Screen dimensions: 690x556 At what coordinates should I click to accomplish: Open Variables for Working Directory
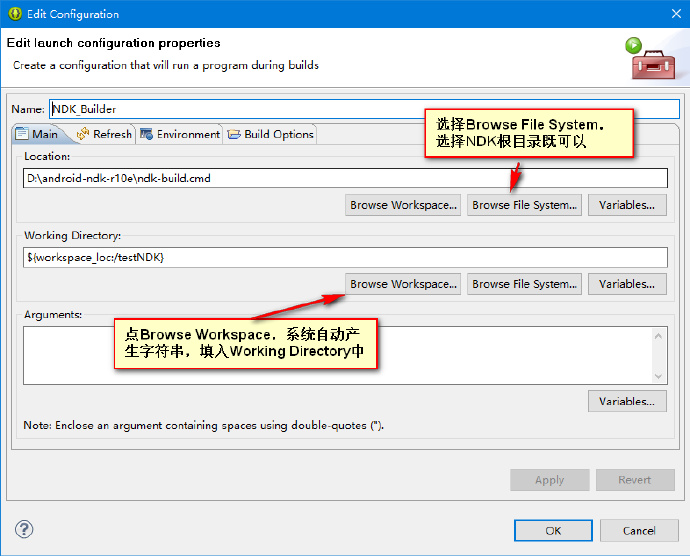(x=627, y=284)
